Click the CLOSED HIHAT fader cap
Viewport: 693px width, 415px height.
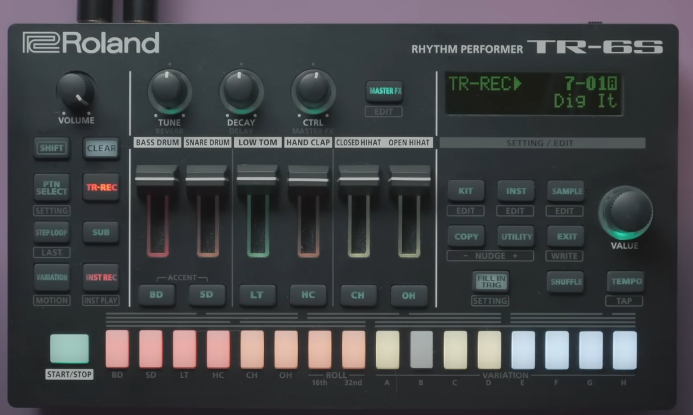358,177
